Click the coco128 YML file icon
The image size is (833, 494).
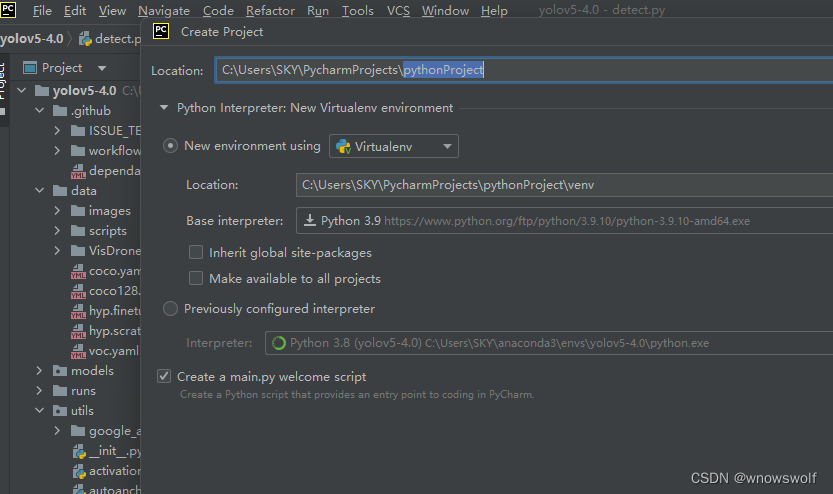(78, 292)
